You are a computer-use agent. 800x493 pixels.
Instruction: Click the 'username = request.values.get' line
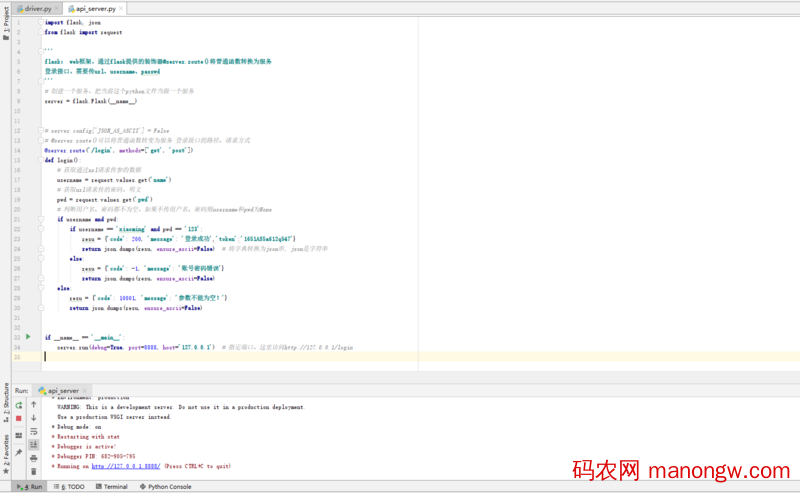pos(114,180)
